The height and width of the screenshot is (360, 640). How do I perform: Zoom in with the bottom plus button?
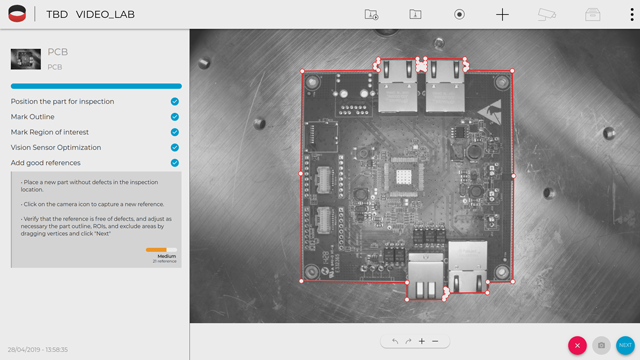(x=422, y=341)
